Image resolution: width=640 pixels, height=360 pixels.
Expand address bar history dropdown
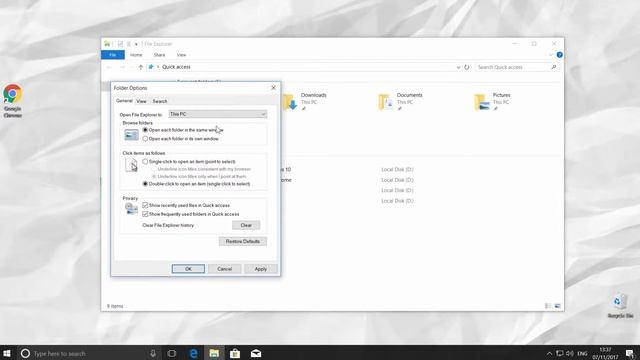click(458, 67)
